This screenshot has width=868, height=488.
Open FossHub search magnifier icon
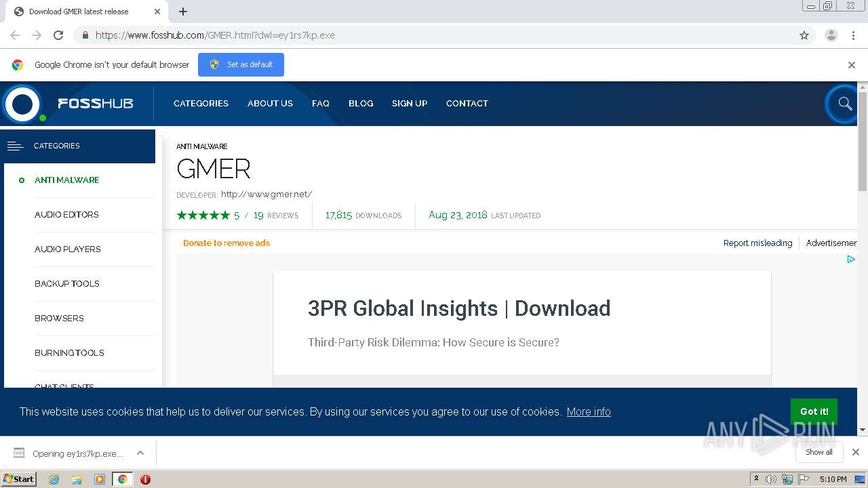[844, 104]
